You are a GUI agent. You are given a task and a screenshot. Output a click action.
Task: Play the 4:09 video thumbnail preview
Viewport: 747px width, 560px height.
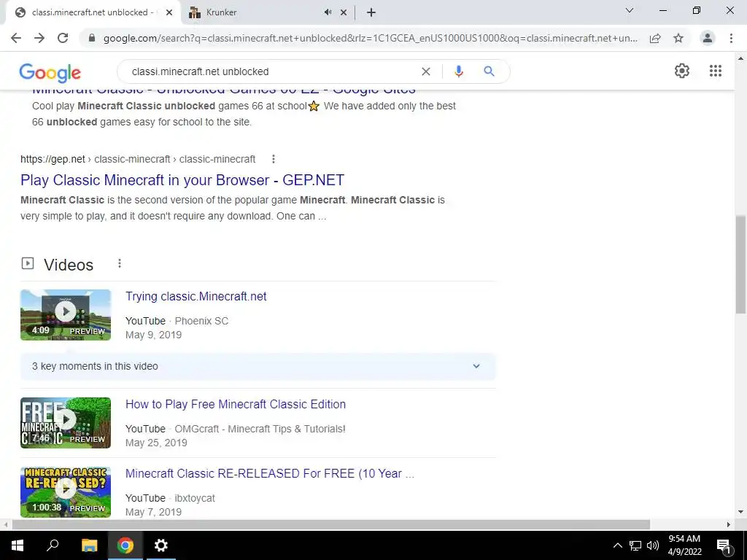pos(66,315)
